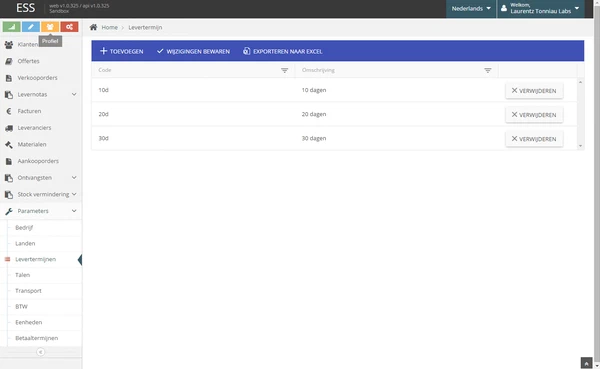Select Talen under Parameters
Image resolution: width=600 pixels, height=369 pixels.
coord(23,275)
